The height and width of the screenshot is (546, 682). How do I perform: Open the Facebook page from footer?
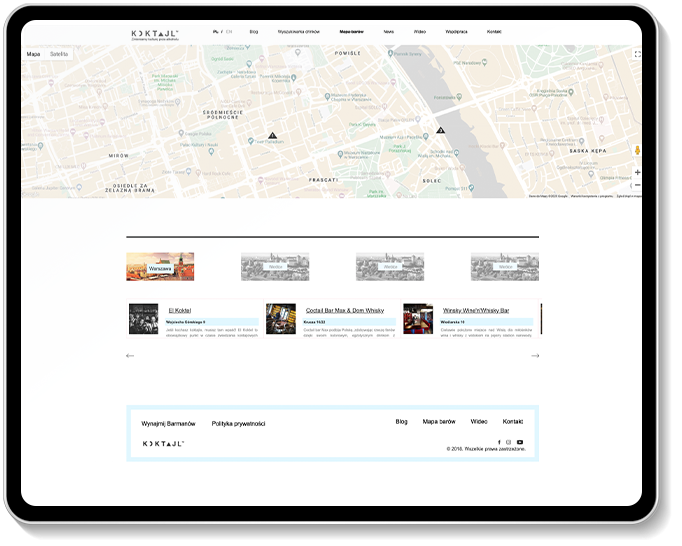coord(499,442)
